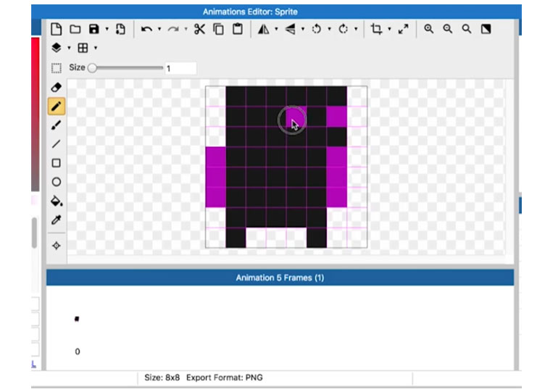Screen dimensions: 553x392
Task: Reset zoom with magnifier icon
Action: click(x=467, y=29)
